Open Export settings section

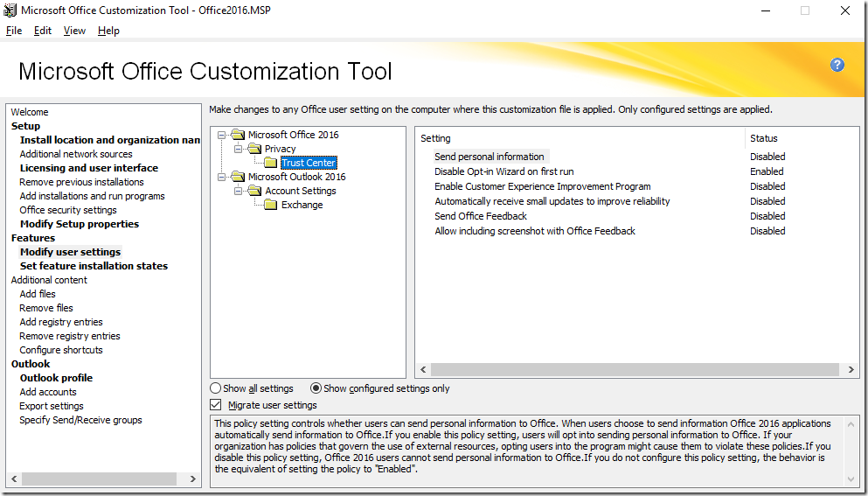pyautogui.click(x=52, y=406)
